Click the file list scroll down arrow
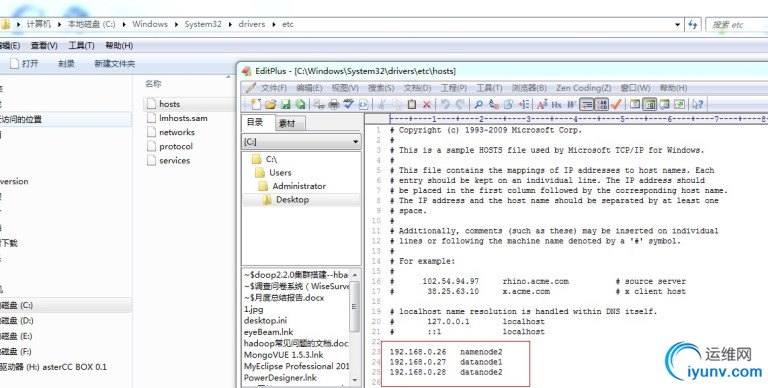 356,380
